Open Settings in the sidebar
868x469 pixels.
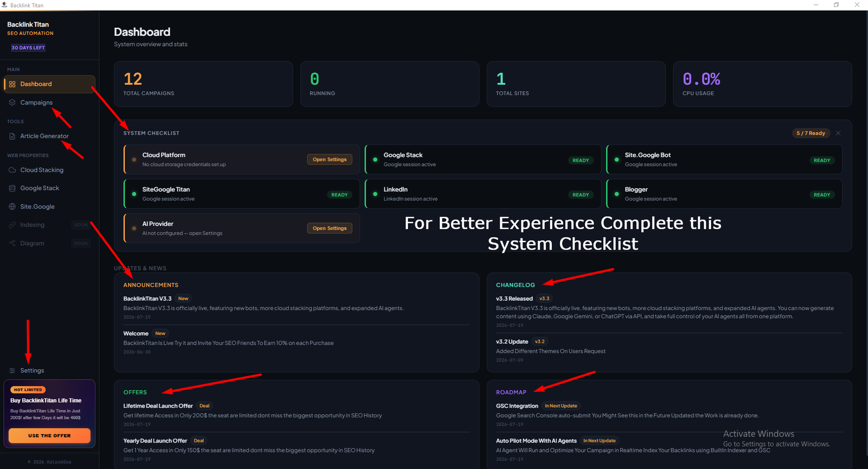click(49, 371)
